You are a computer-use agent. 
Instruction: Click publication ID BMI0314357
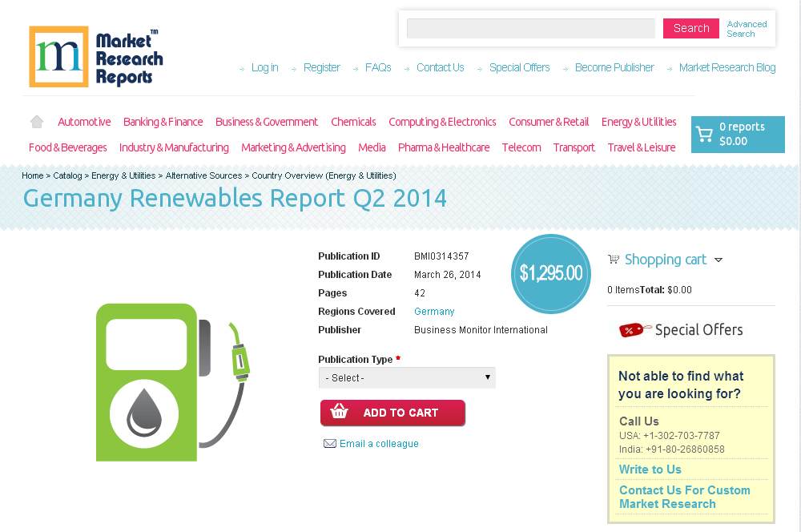pos(441,256)
